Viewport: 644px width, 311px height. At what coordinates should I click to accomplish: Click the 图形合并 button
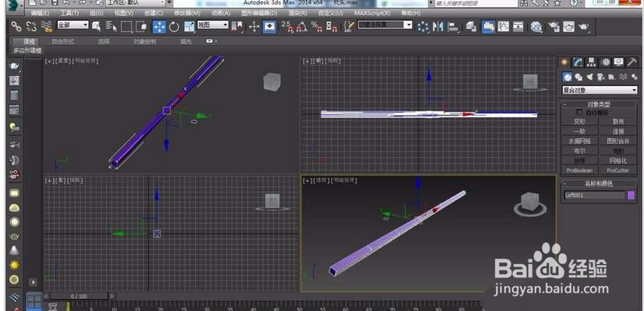[x=617, y=141]
